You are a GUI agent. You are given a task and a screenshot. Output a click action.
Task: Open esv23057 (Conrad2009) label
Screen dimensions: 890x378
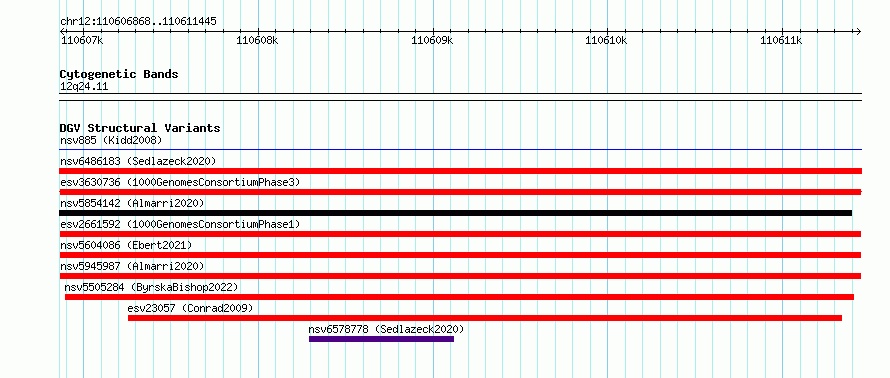tap(190, 308)
